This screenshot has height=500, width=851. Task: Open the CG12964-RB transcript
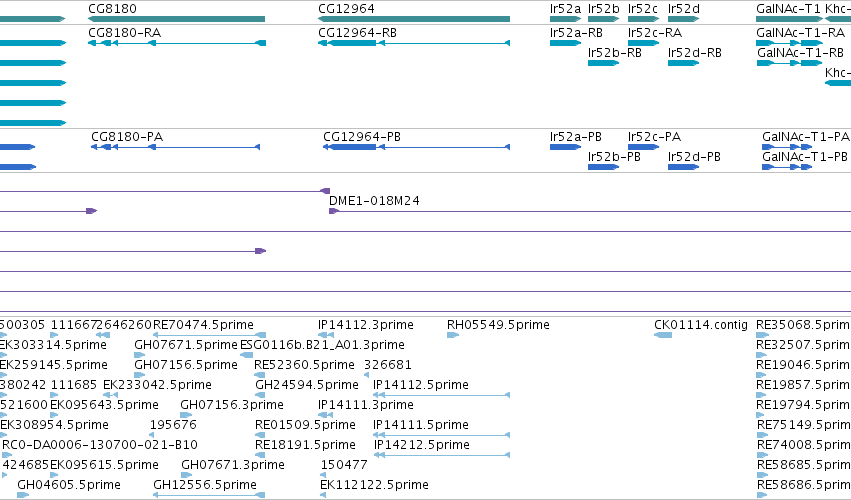tap(414, 43)
